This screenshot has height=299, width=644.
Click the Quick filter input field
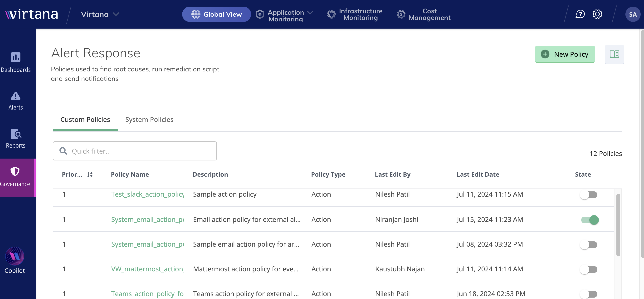[x=135, y=151]
